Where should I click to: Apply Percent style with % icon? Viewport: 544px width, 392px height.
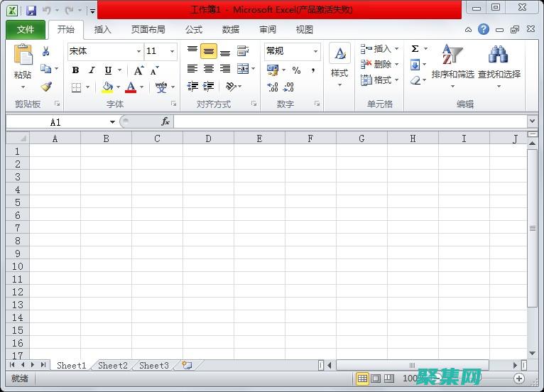(x=296, y=70)
